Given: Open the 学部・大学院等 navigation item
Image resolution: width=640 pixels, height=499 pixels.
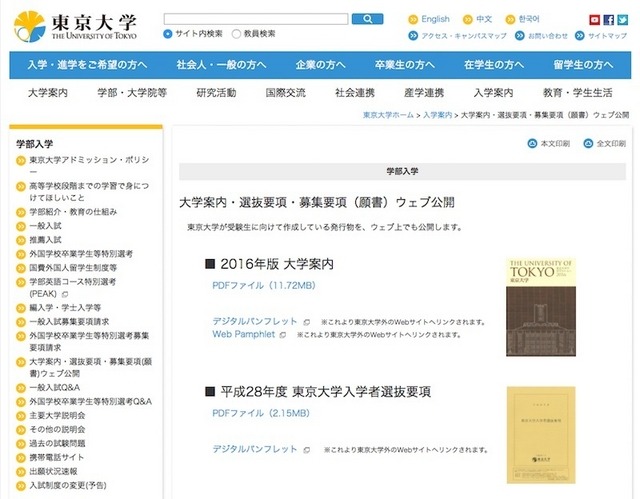Looking at the screenshot, I should [132, 93].
